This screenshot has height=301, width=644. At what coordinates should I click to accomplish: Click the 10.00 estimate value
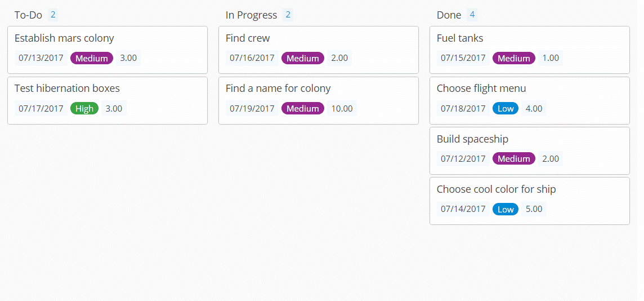click(x=342, y=109)
